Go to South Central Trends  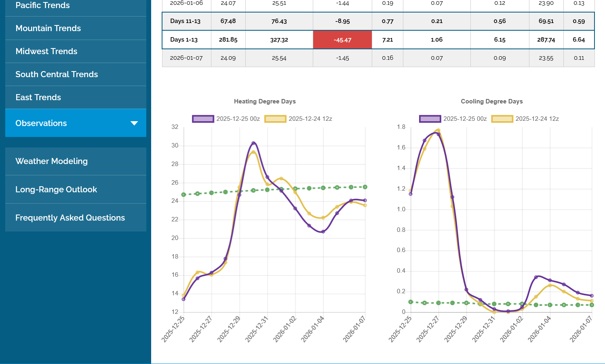57,74
